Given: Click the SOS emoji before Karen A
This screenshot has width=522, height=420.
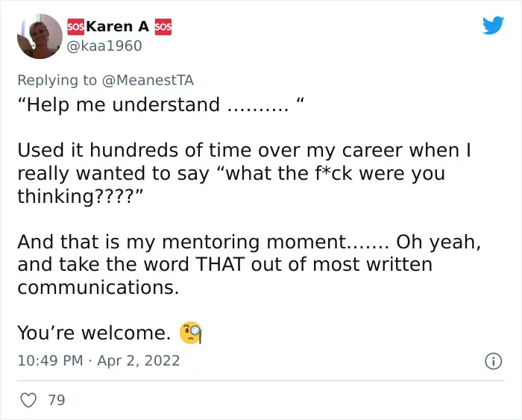Looking at the screenshot, I should (x=75, y=27).
